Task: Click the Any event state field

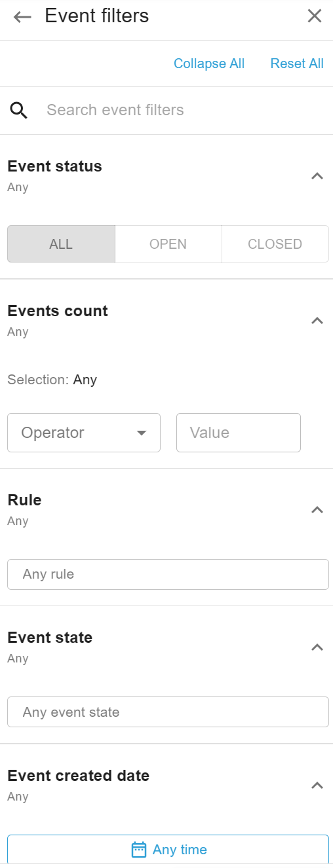Action: pos(168,712)
